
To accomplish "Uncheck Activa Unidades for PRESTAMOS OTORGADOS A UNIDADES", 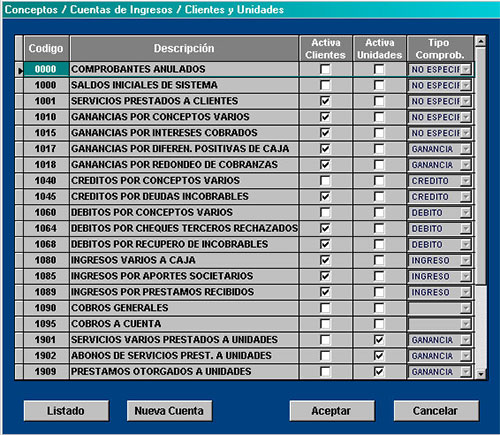I will (379, 371).
